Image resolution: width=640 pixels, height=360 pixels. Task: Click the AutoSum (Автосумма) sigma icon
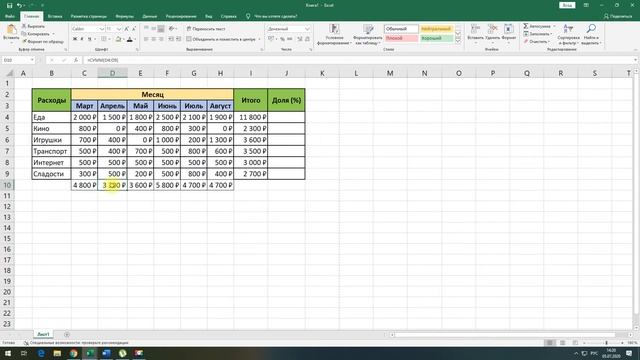pyautogui.click(x=526, y=26)
